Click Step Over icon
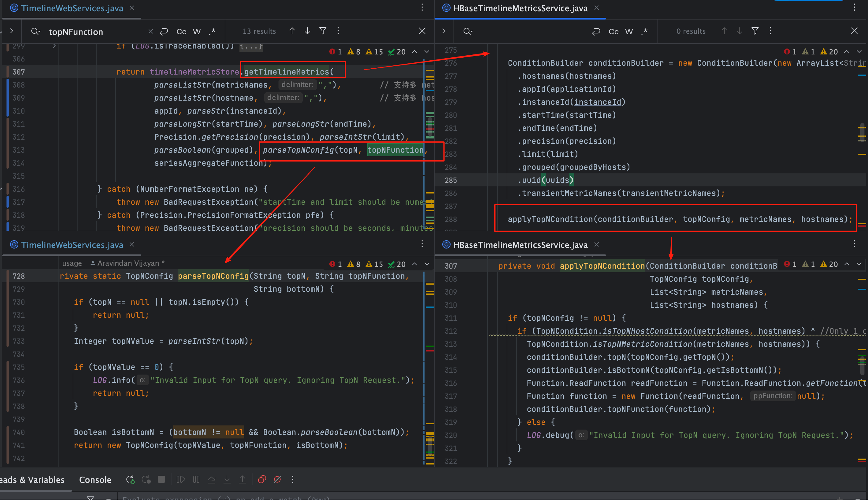 212,479
